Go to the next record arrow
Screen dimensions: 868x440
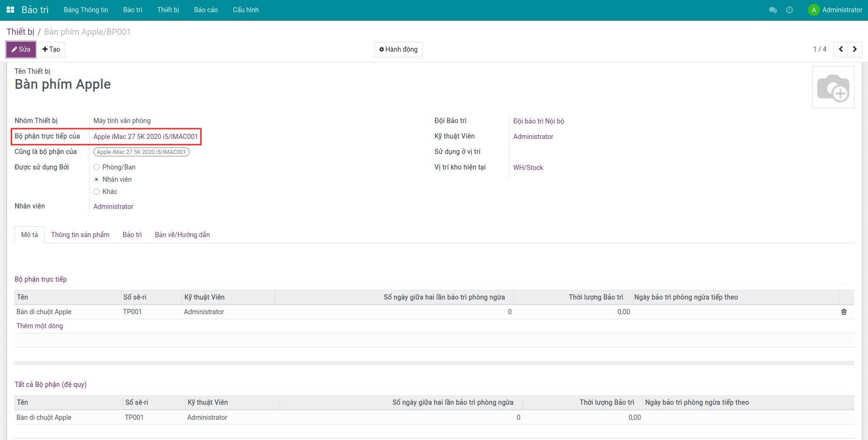pyautogui.click(x=854, y=49)
